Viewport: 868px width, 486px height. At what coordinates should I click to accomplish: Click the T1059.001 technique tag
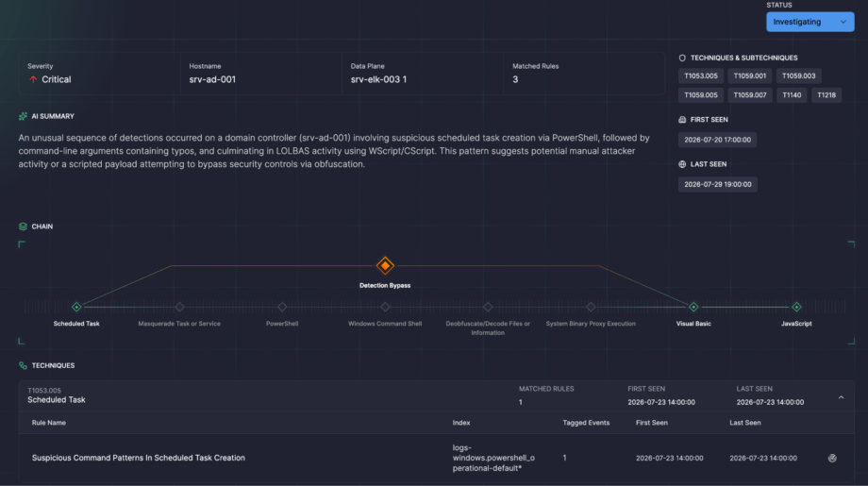(749, 75)
